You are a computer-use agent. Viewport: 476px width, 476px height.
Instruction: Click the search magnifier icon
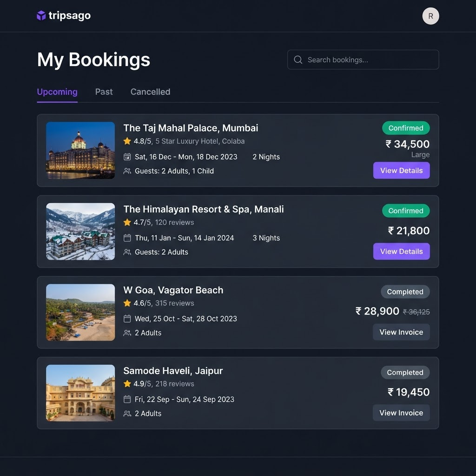(298, 59)
